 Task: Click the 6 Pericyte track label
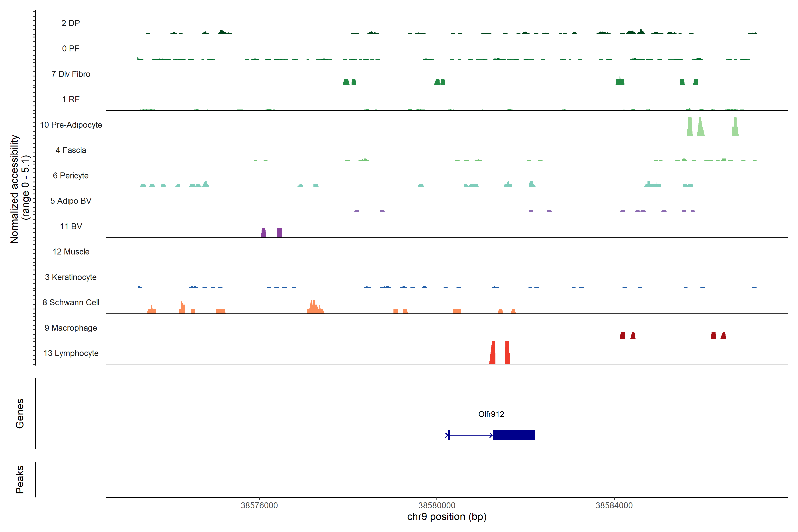pos(71,176)
